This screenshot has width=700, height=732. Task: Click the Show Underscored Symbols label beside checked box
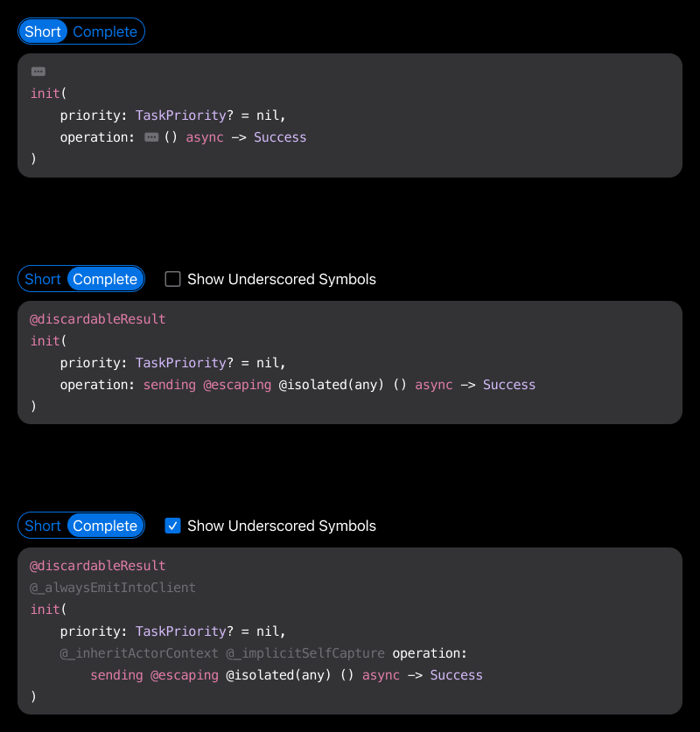click(282, 526)
